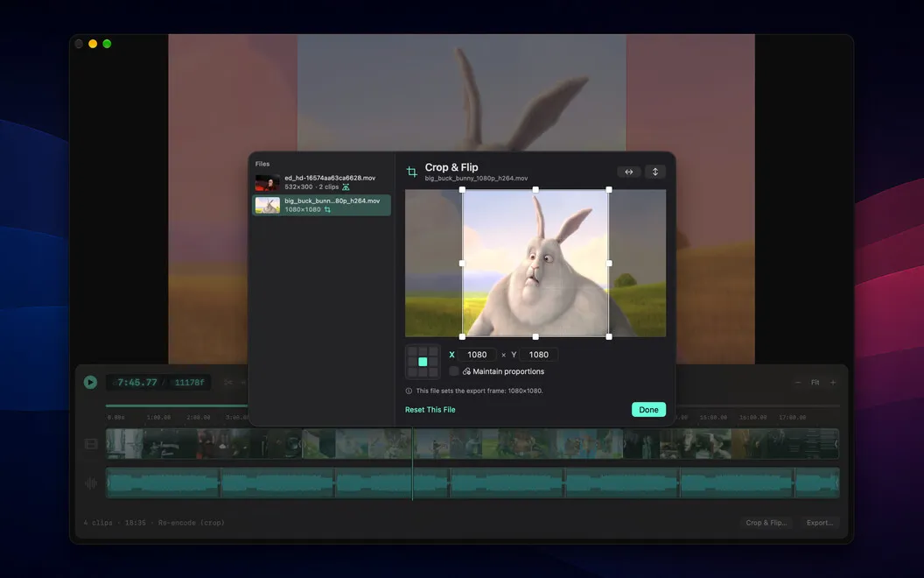
Task: Click the top-center crop edge handle
Action: pos(535,190)
